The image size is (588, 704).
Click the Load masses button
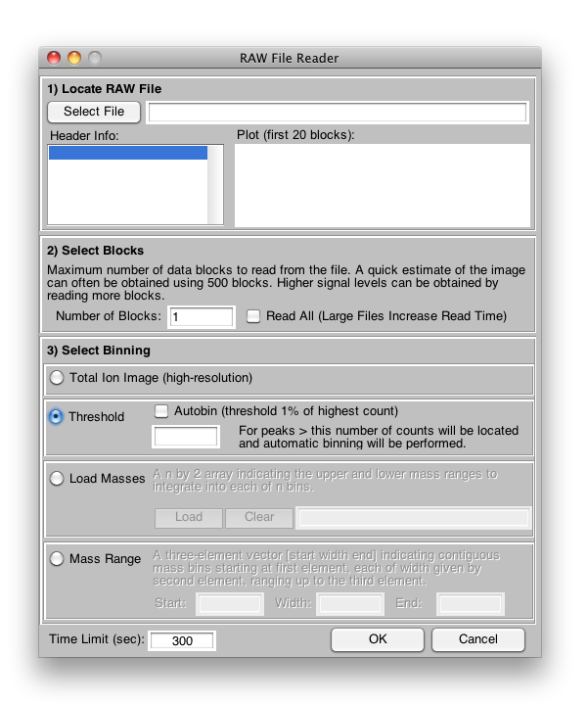(x=189, y=517)
